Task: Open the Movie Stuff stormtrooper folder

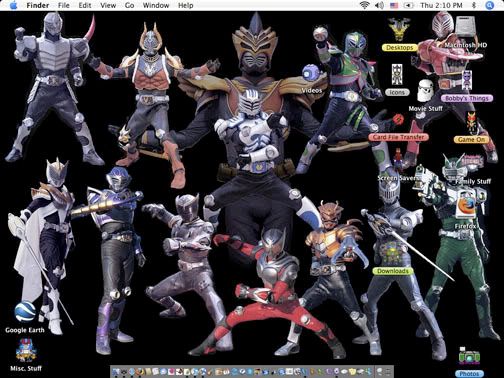Action: coord(425,91)
